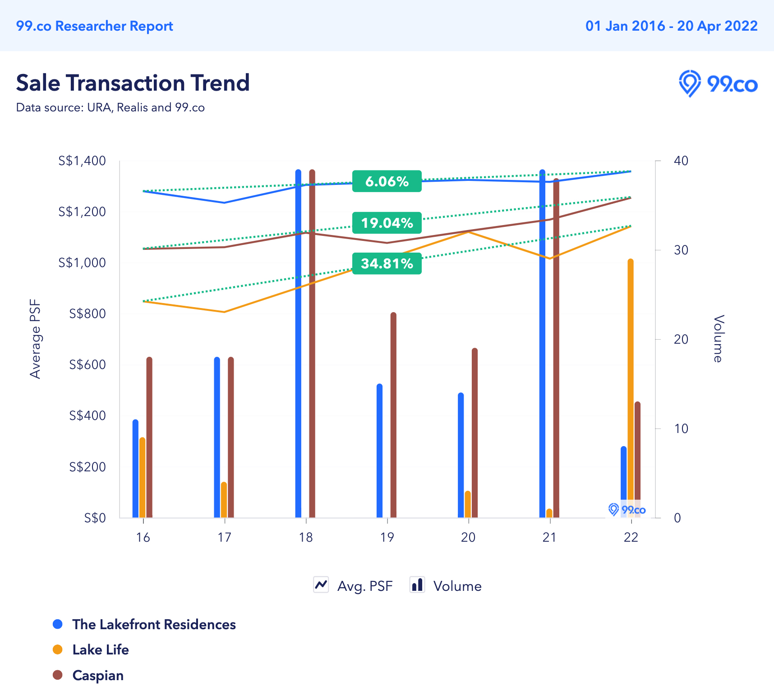Click year 16 on the x-axis
The image size is (774, 700).
pos(143,537)
